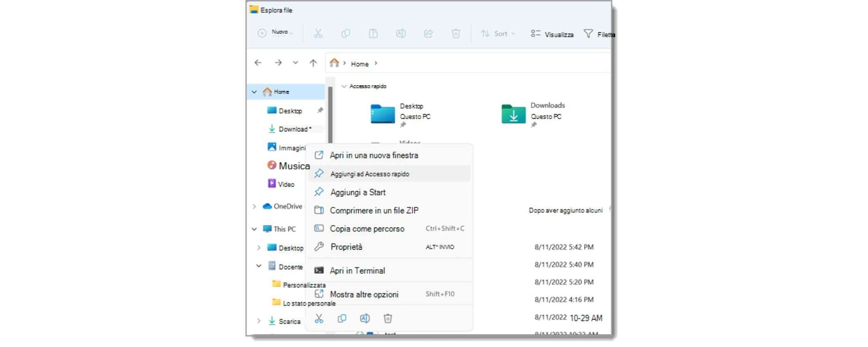Click the Cut icon in the top toolbar
This screenshot has width=868, height=347.
(x=318, y=34)
